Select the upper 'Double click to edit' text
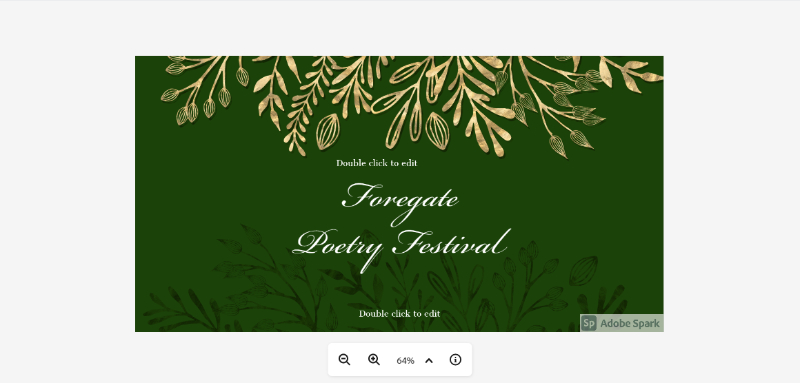 (x=377, y=163)
